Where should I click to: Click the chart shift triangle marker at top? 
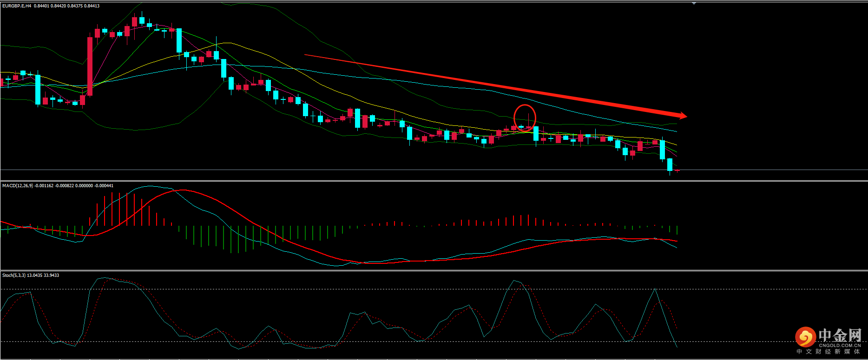tap(694, 3)
